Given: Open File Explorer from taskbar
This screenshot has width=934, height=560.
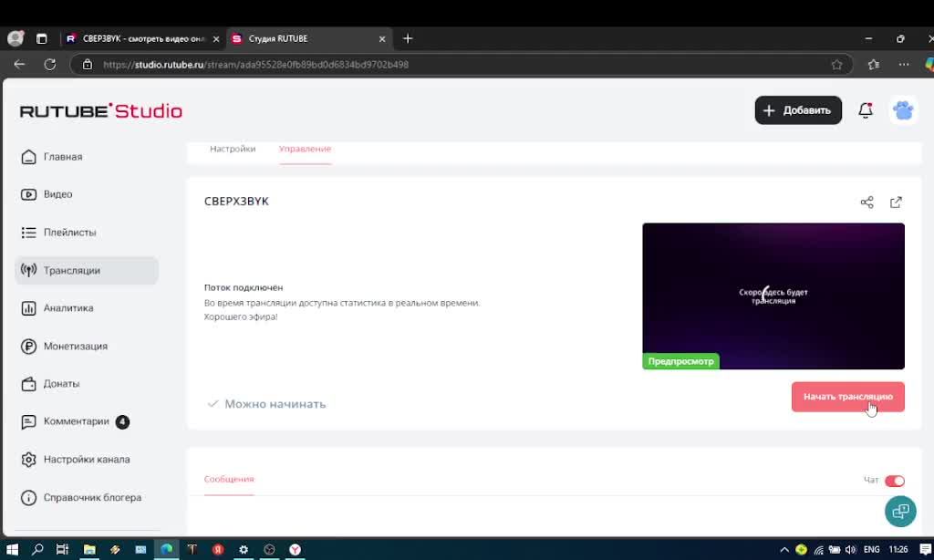Looking at the screenshot, I should (x=89, y=549).
